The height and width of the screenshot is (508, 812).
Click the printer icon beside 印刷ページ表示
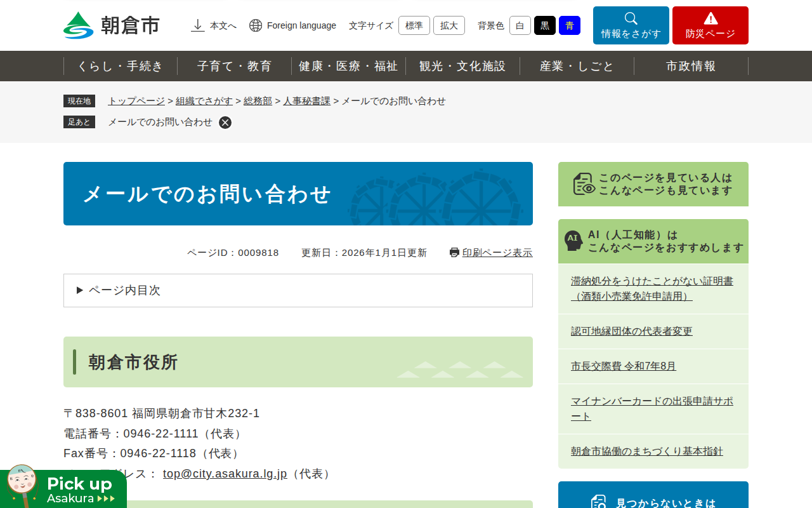(453, 252)
